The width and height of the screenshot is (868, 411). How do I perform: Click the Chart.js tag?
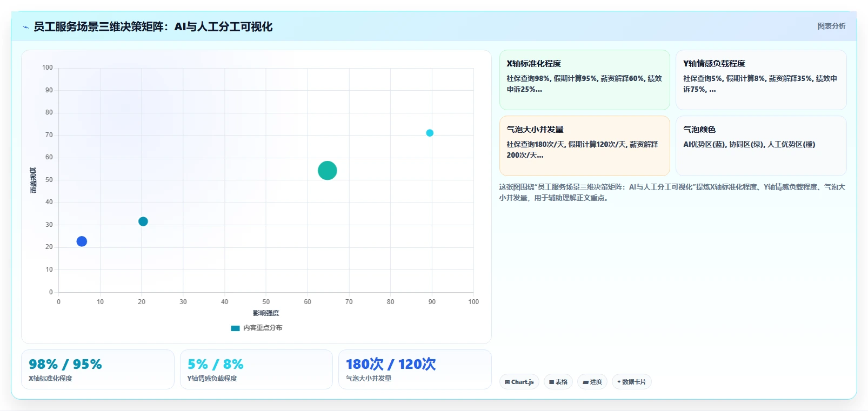click(519, 382)
